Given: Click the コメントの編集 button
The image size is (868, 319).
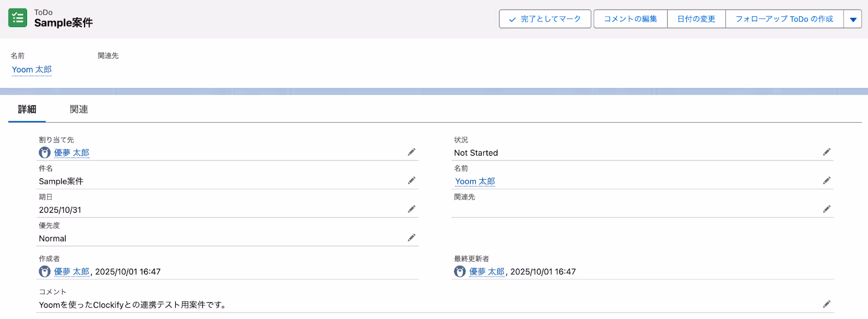Looking at the screenshot, I should coord(630,19).
